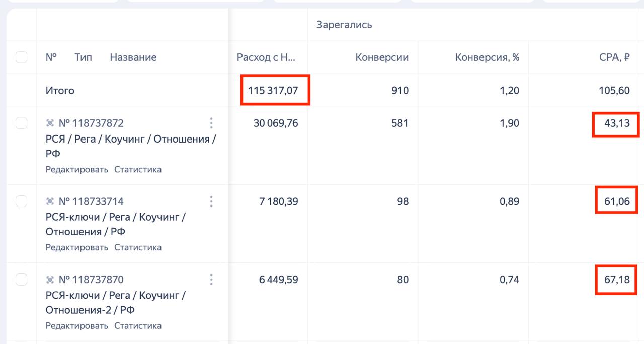Select checkbox for campaign 118733714
Viewport: 644px width, 344px height.
(22, 201)
